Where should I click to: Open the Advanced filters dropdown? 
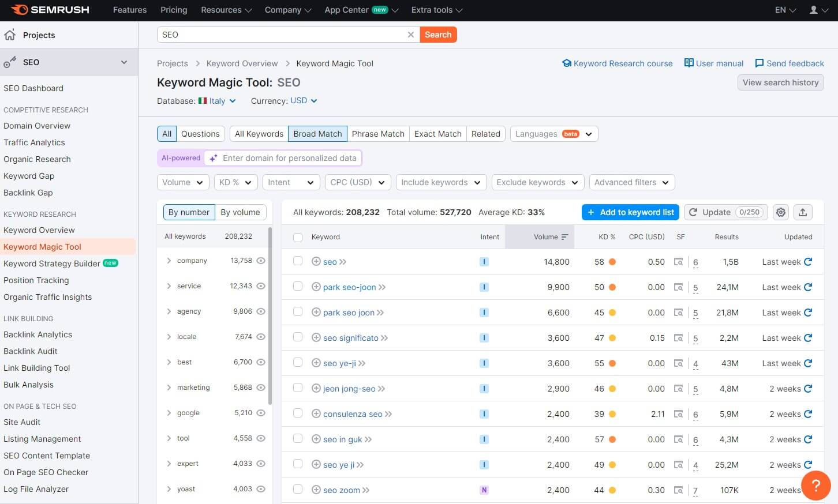[632, 182]
